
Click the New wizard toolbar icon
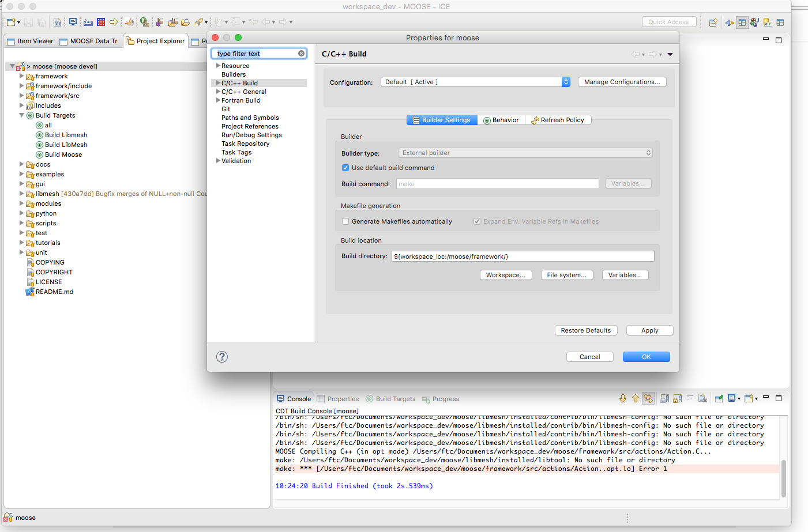point(12,22)
